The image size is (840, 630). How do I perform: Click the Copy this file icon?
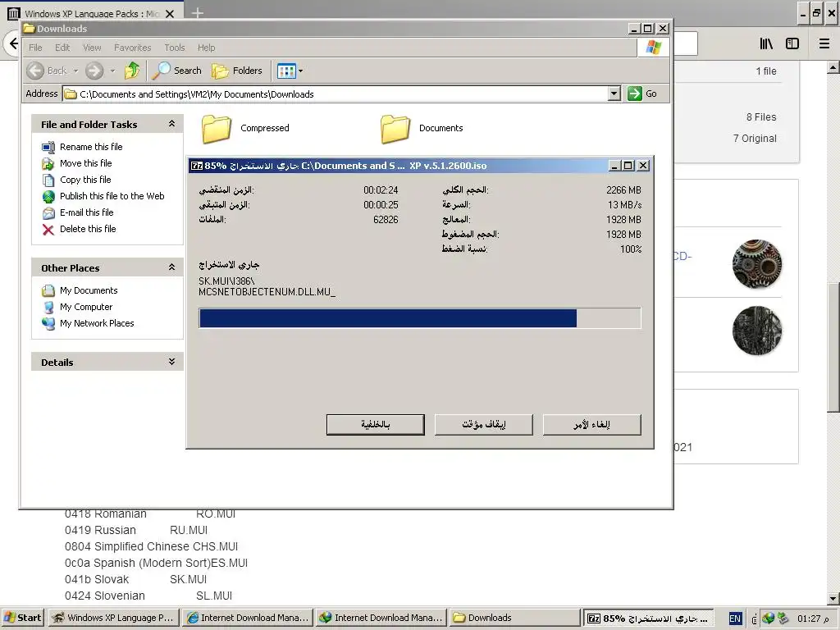point(48,180)
